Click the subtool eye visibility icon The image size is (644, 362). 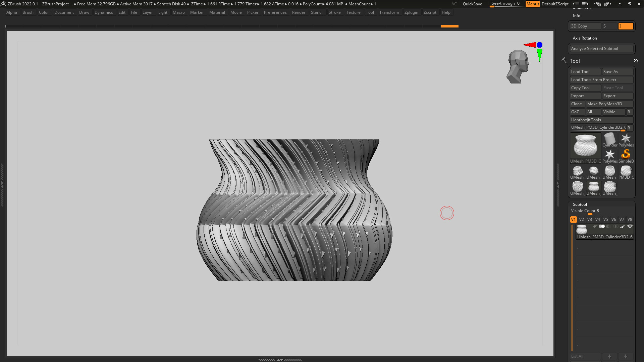tap(630, 227)
